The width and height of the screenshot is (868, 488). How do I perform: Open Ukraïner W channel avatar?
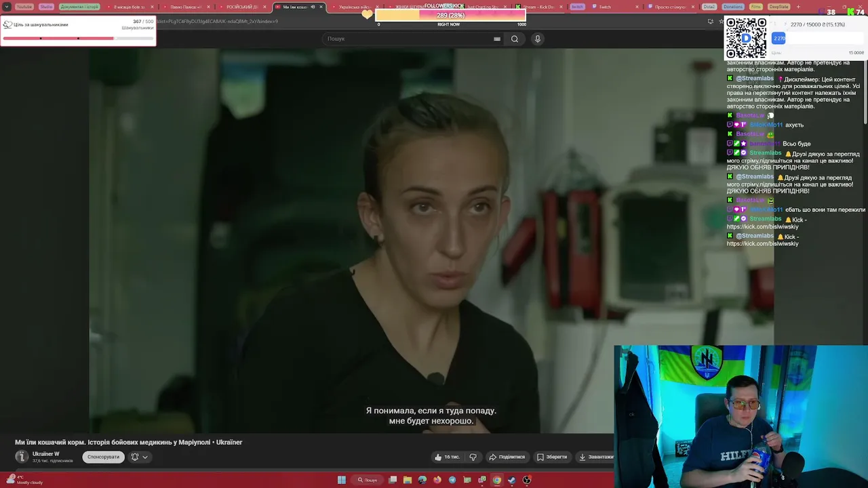[22, 457]
